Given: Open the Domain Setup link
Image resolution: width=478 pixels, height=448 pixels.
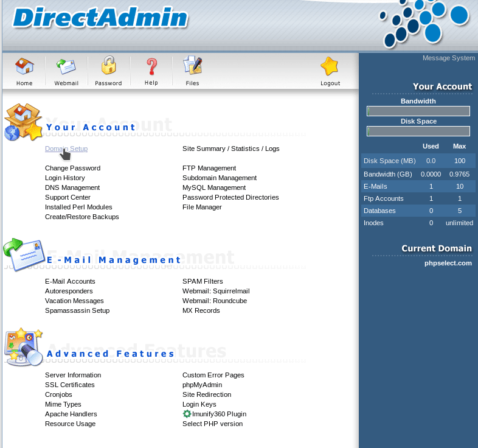Looking at the screenshot, I should pyautogui.click(x=66, y=149).
